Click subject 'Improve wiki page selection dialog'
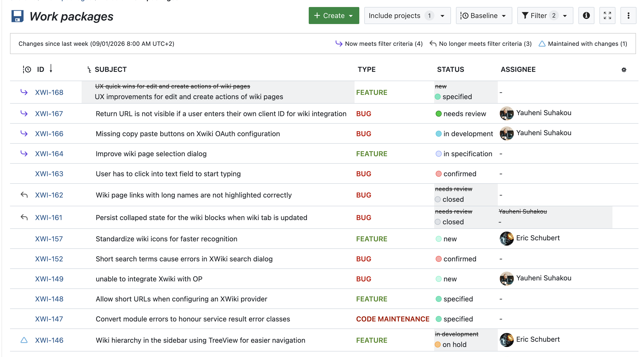Screen dimensions: 644x357 click(x=151, y=154)
